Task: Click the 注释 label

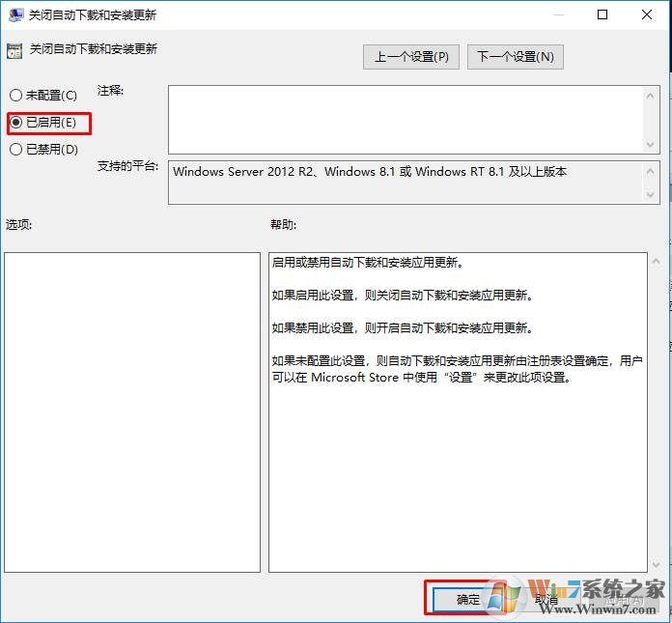Action: coord(110,91)
